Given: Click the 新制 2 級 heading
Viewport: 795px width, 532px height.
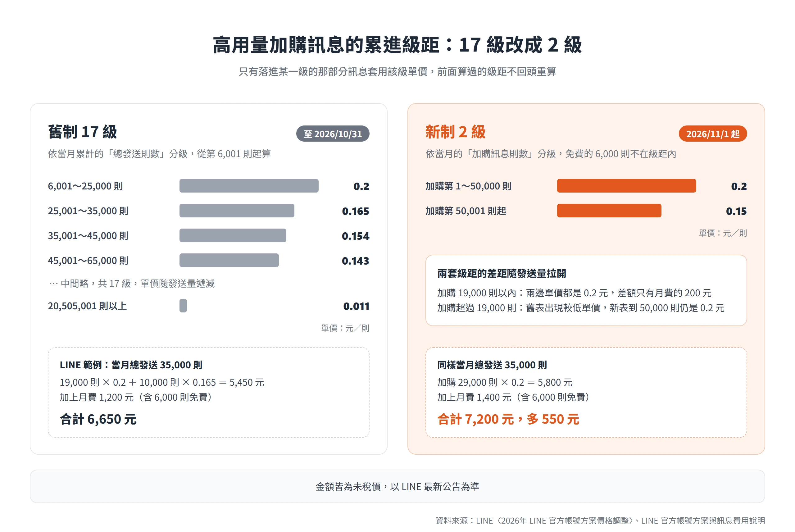Looking at the screenshot, I should (455, 132).
